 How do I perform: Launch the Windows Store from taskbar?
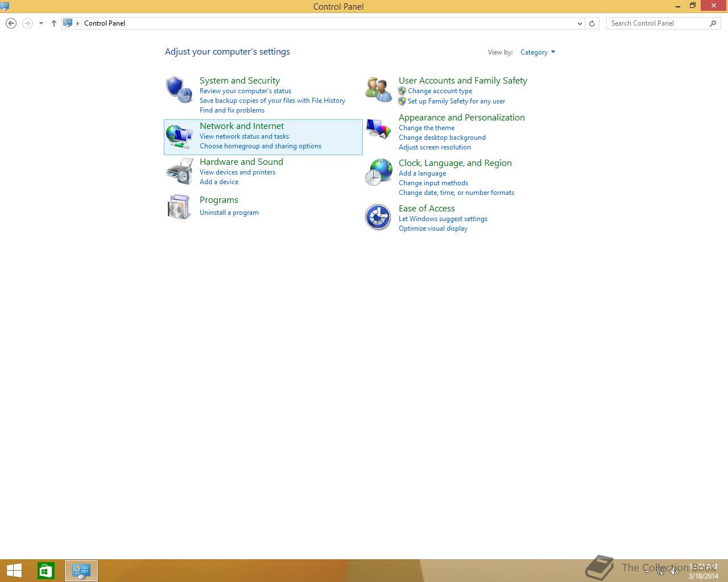point(46,571)
